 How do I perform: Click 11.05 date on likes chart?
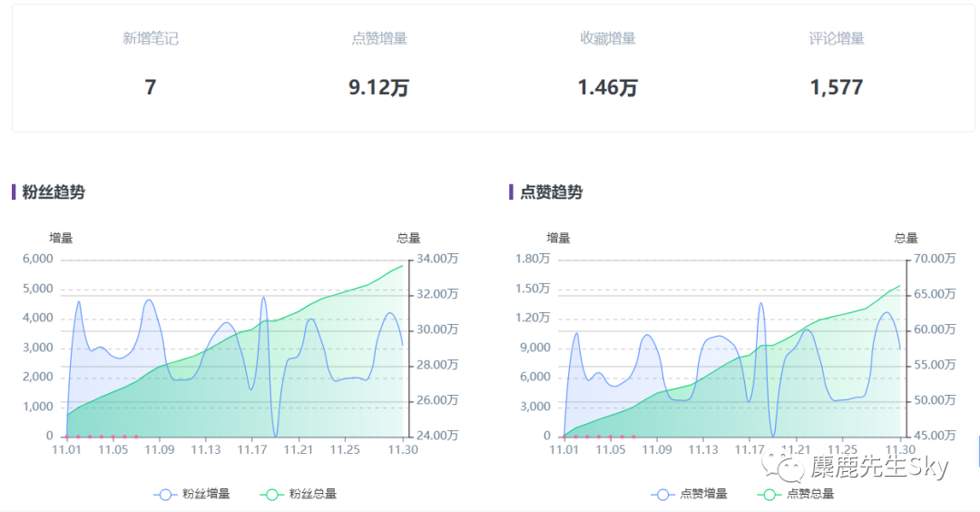[611, 449]
